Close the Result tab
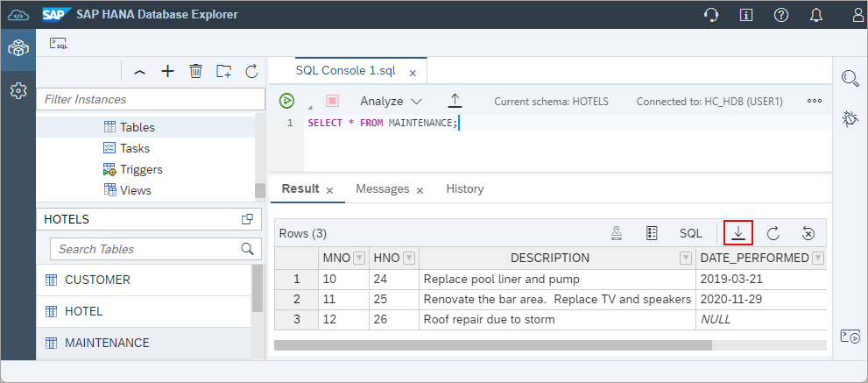Viewport: 868px width, 383px height. tap(329, 190)
